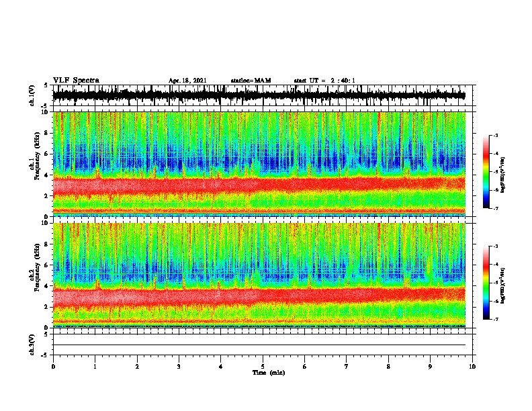
Task: Click time-axis tick label "6"
Action: 305,367
